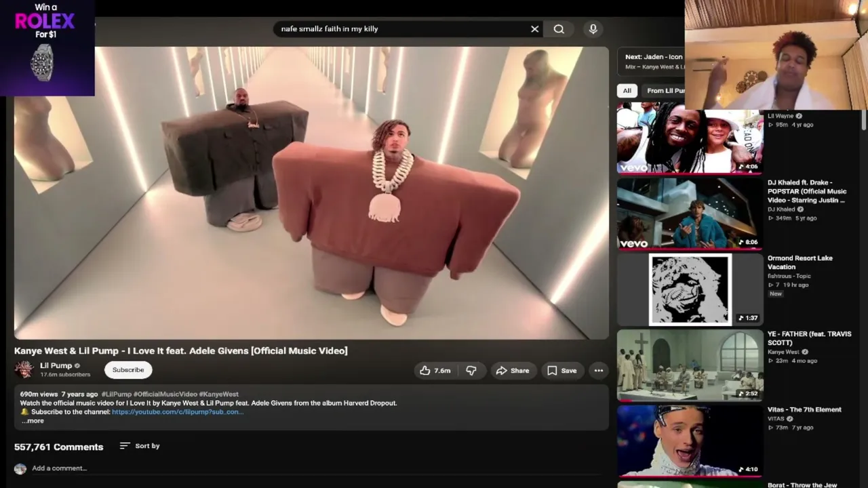Click the Kanye West channel name in sidebar
868x488 pixels.
(783, 352)
